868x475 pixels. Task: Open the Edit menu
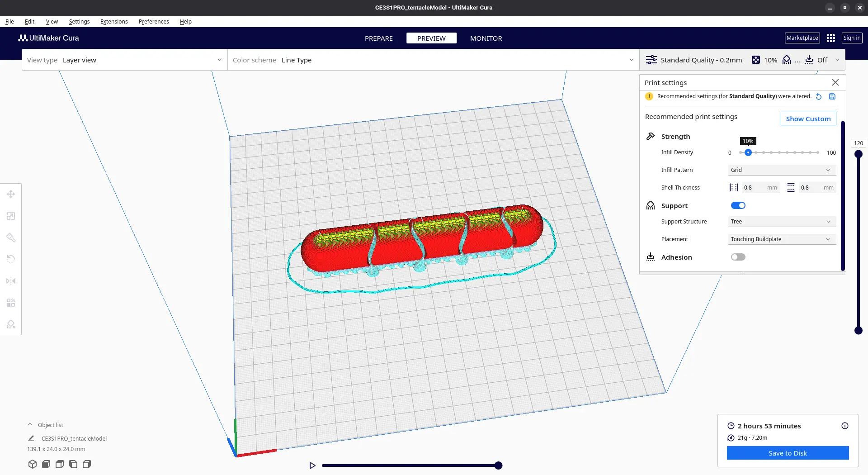(29, 21)
